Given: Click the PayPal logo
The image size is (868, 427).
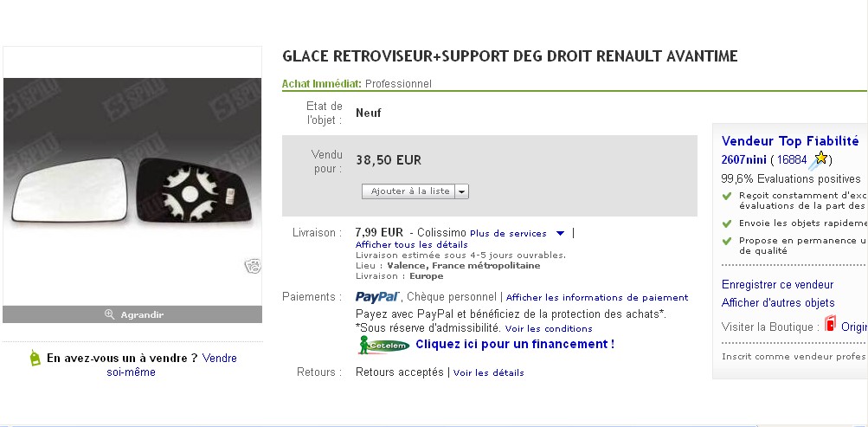Looking at the screenshot, I should pos(377,297).
